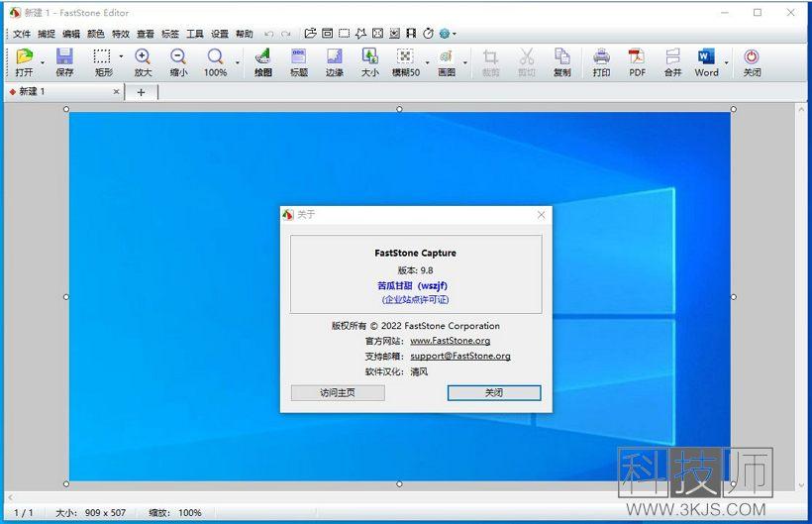The height and width of the screenshot is (524, 812).
Task: Open the output settings globe dropdown
Action: (448, 33)
